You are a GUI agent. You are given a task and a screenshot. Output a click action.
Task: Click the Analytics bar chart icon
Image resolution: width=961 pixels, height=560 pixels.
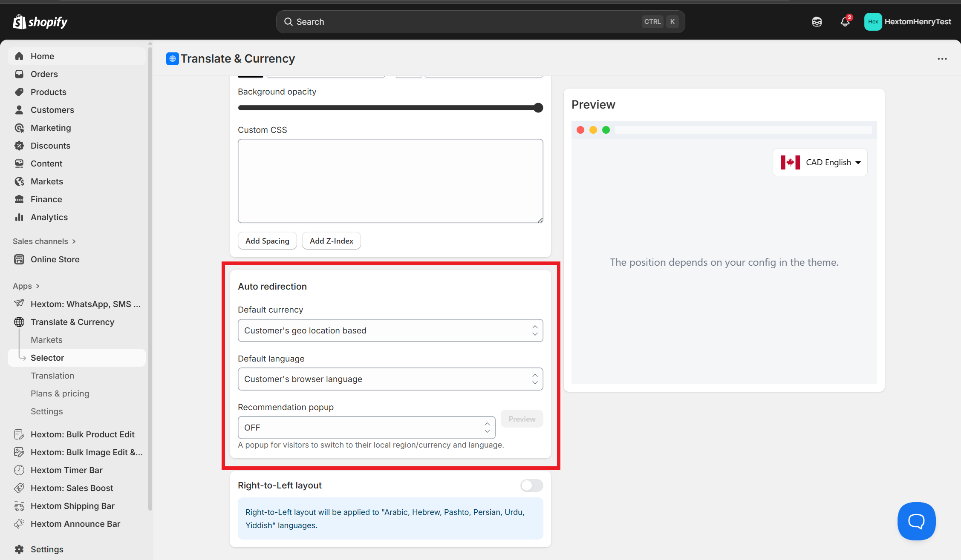coord(19,217)
